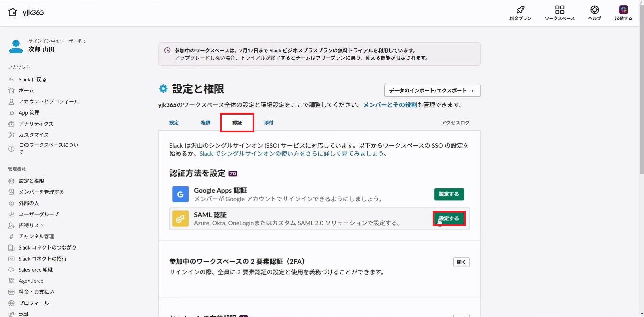
Task: Switch to the 設定 tab
Action: pyautogui.click(x=174, y=123)
